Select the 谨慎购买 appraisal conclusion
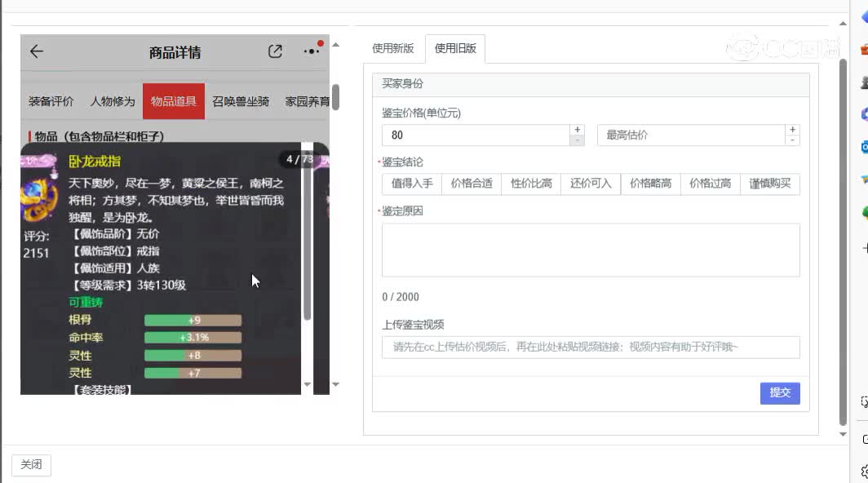Image resolution: width=868 pixels, height=483 pixels. tap(768, 183)
